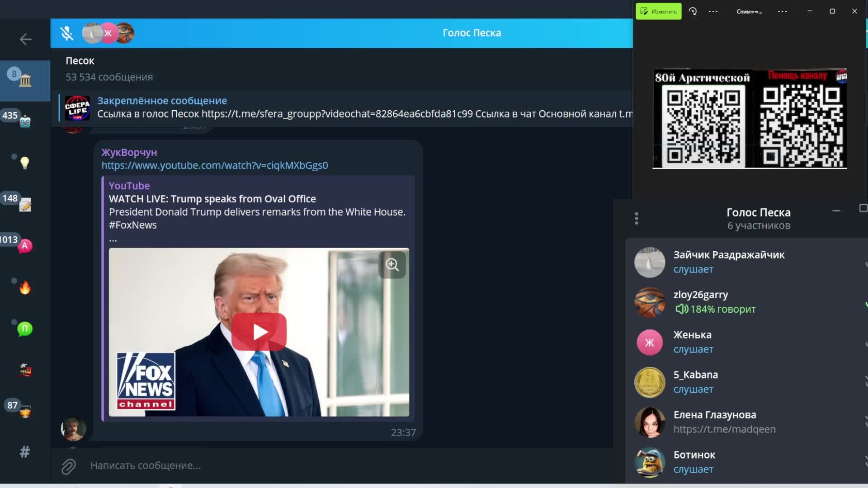
Task: Open the light bulb folder
Action: coord(25,163)
